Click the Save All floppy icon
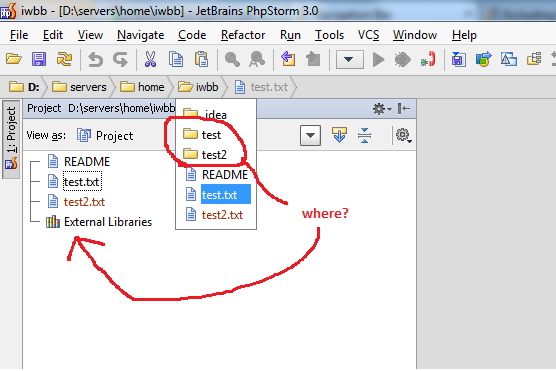 (39, 59)
